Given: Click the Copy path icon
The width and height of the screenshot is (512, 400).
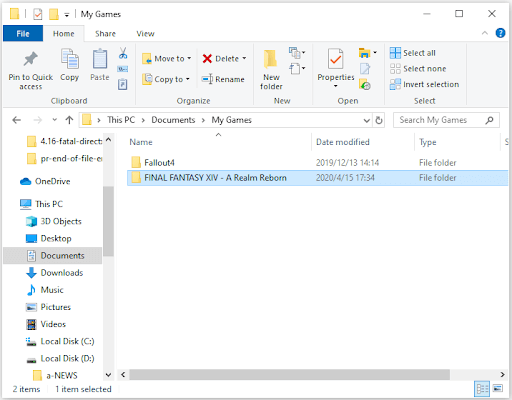Looking at the screenshot, I should tap(123, 69).
